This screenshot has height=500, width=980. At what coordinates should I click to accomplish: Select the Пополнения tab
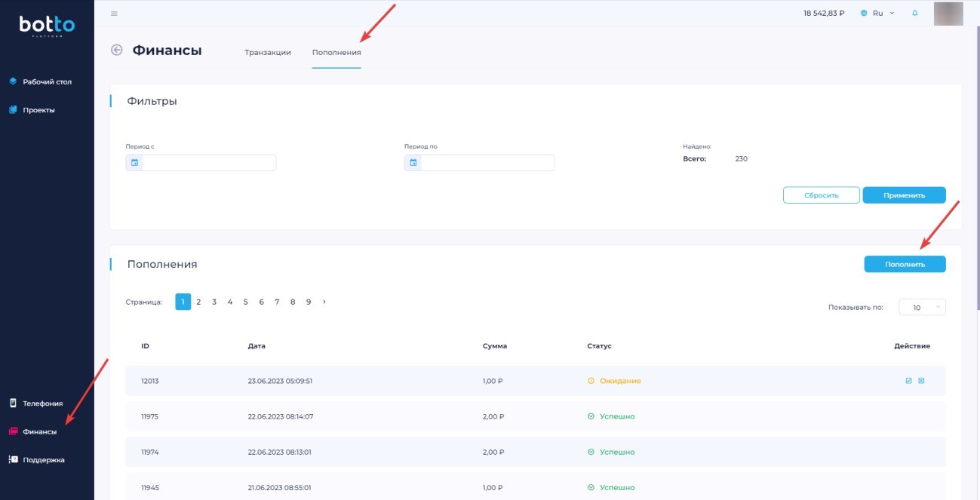[336, 53]
